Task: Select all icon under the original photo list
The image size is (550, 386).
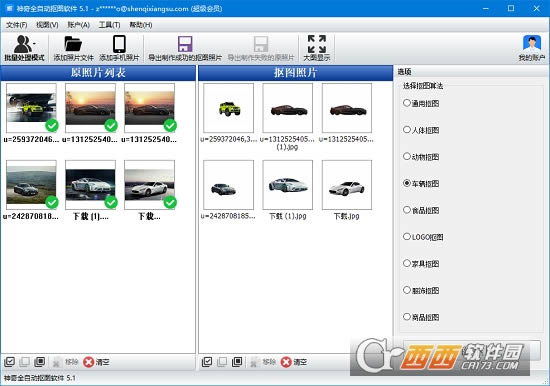Action: 9,361
